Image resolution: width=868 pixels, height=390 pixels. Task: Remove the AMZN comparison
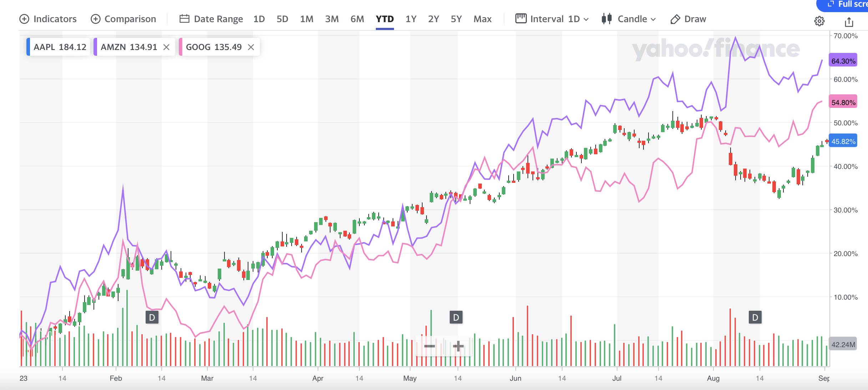point(166,47)
